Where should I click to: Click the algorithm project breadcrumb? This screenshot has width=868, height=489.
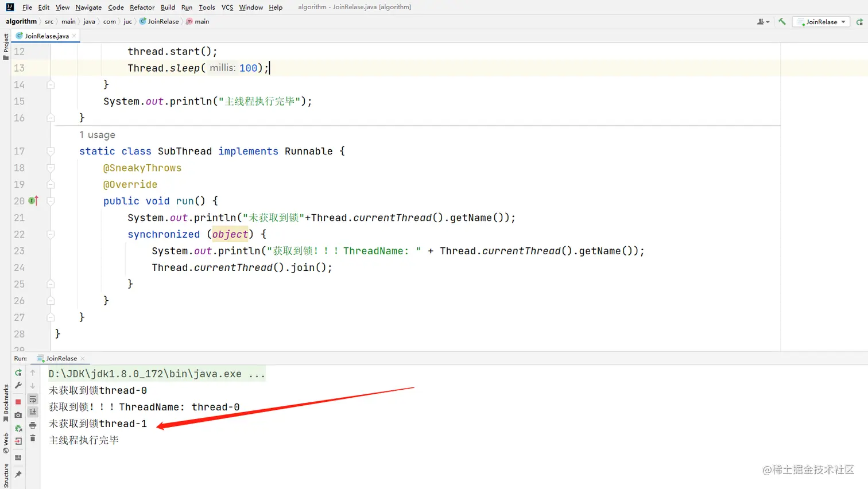pos(21,21)
